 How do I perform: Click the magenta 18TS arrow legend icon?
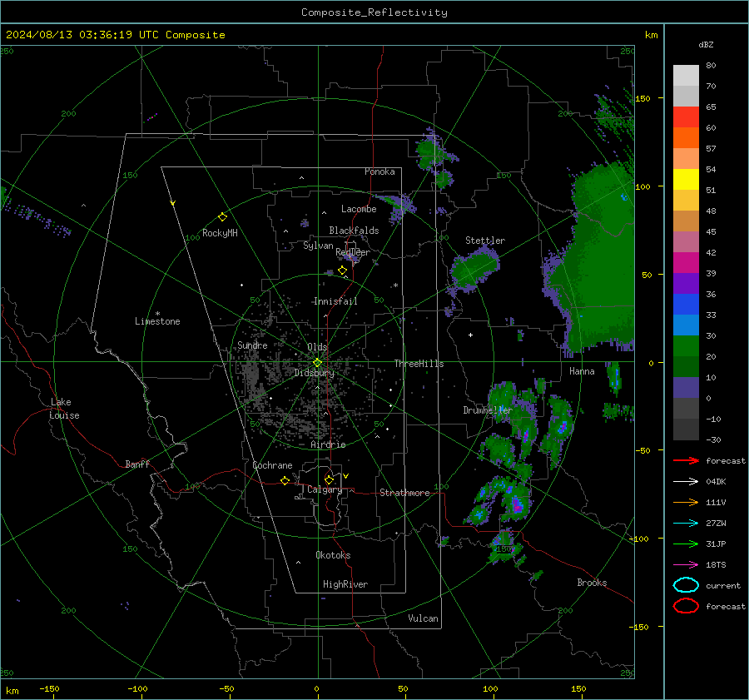coord(686,565)
